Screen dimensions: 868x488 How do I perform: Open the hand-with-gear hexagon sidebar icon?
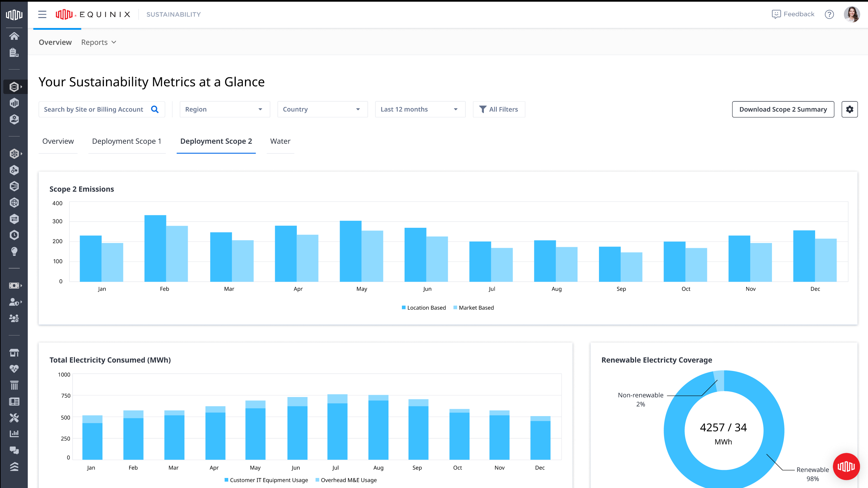click(x=14, y=119)
